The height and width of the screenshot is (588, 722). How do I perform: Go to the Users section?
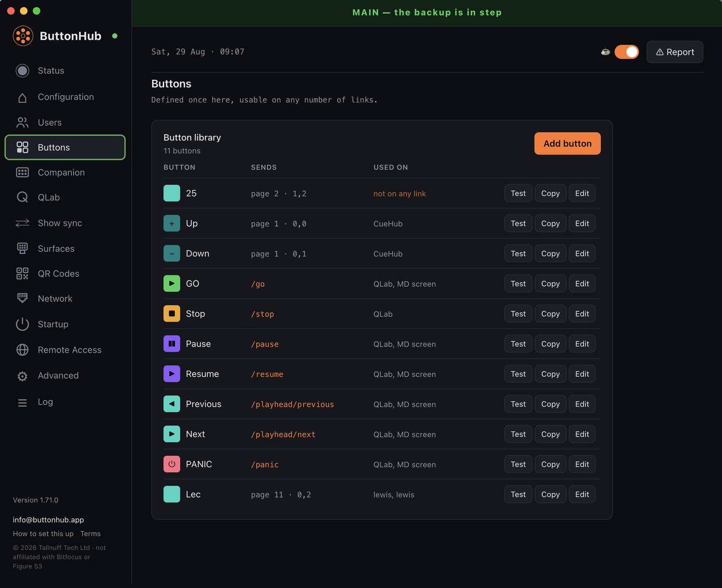point(65,123)
